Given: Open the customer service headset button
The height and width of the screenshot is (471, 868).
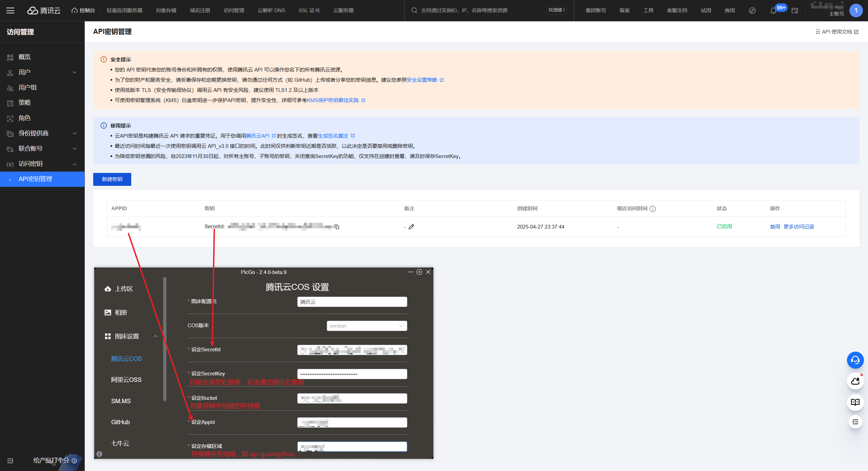Looking at the screenshot, I should pos(855,360).
